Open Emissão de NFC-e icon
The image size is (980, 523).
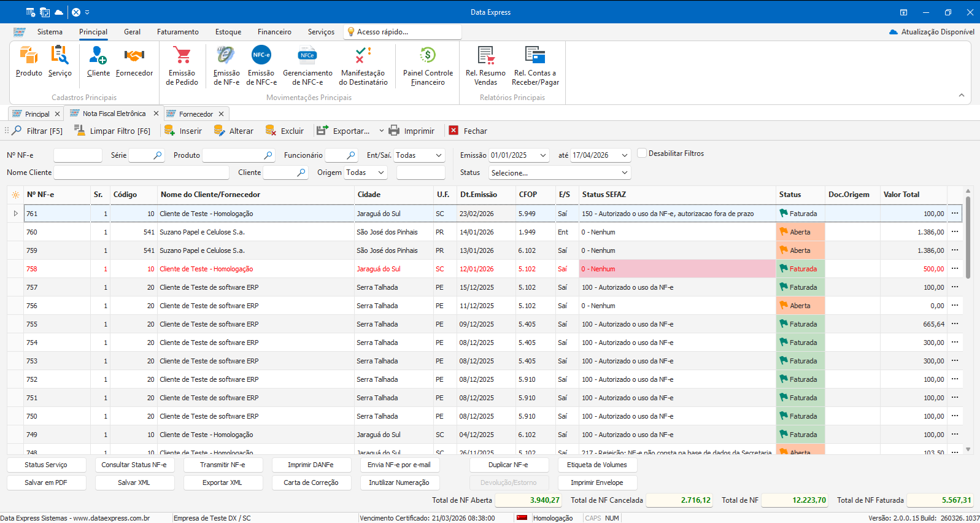[x=261, y=65]
